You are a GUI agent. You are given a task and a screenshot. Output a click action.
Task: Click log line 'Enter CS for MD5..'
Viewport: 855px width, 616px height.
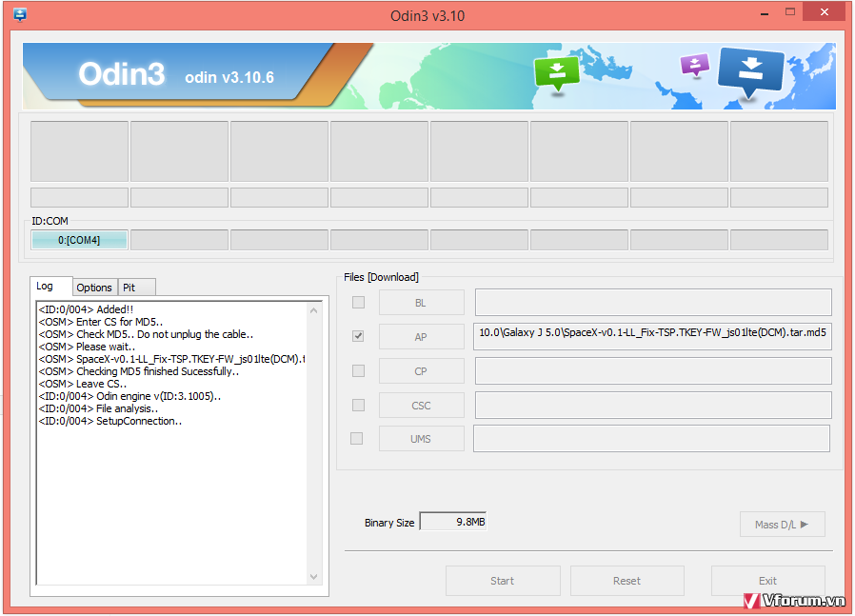[101, 322]
